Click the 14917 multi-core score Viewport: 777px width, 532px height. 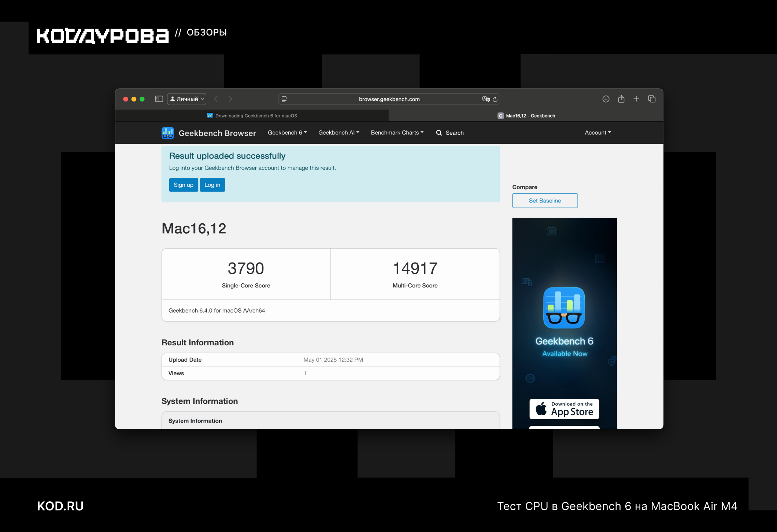pyautogui.click(x=415, y=268)
